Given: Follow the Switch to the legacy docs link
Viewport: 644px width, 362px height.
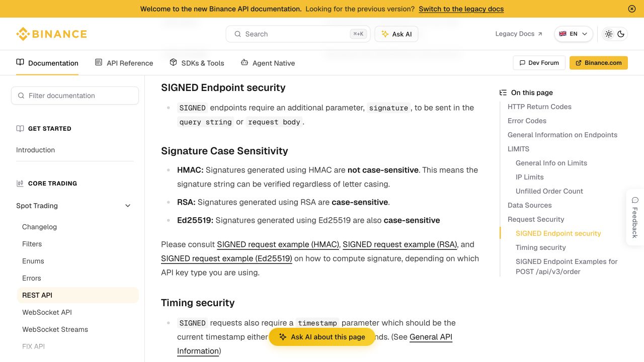Looking at the screenshot, I should click(461, 9).
